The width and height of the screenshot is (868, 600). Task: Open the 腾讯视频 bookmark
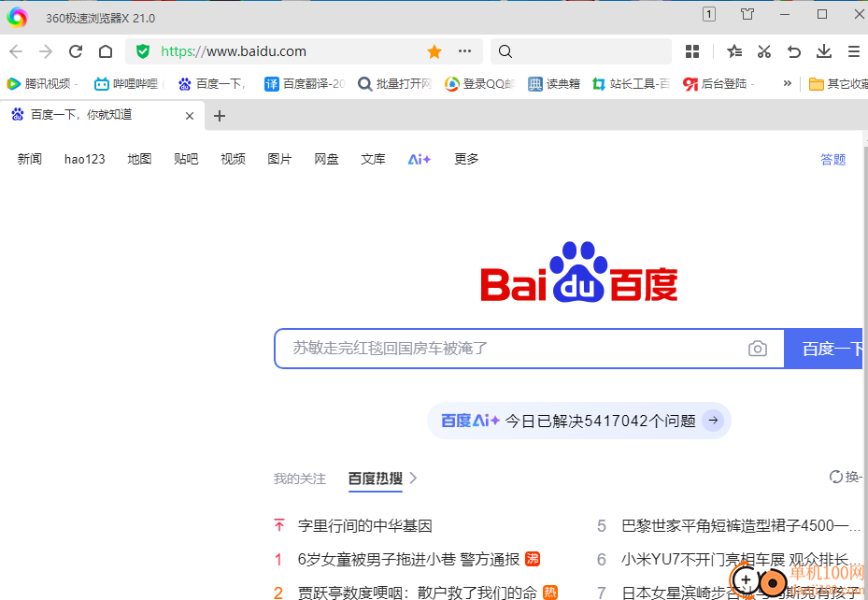[x=42, y=83]
